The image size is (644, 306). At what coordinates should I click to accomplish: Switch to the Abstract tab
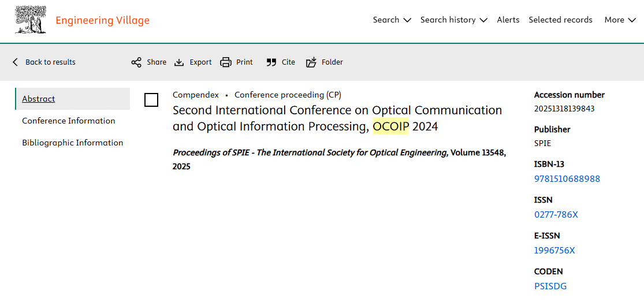(x=39, y=99)
